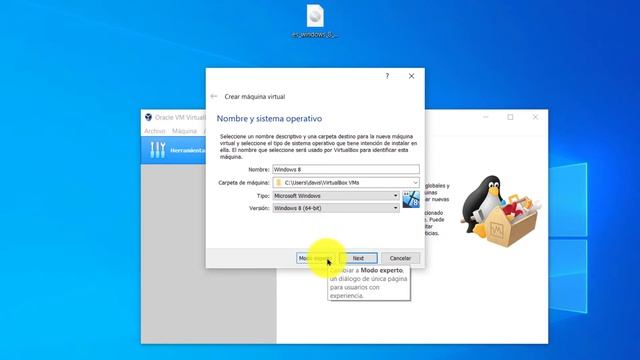Viewport: 640px width, 360px height.
Task: Expand the Tipo dropdown
Action: click(336, 196)
